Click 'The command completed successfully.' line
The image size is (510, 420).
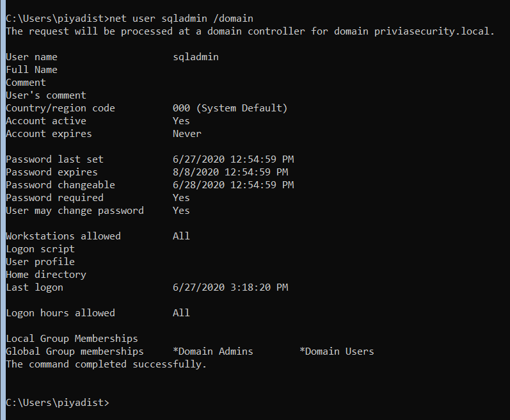(x=106, y=364)
